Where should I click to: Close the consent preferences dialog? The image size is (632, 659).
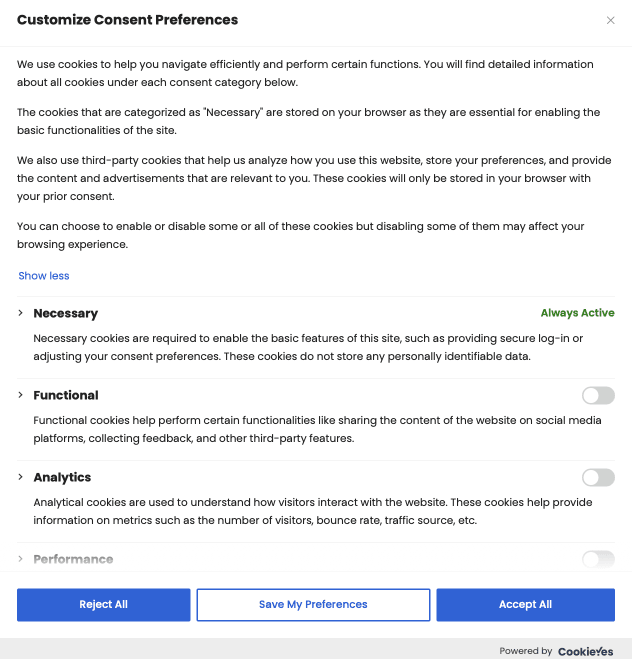click(610, 20)
